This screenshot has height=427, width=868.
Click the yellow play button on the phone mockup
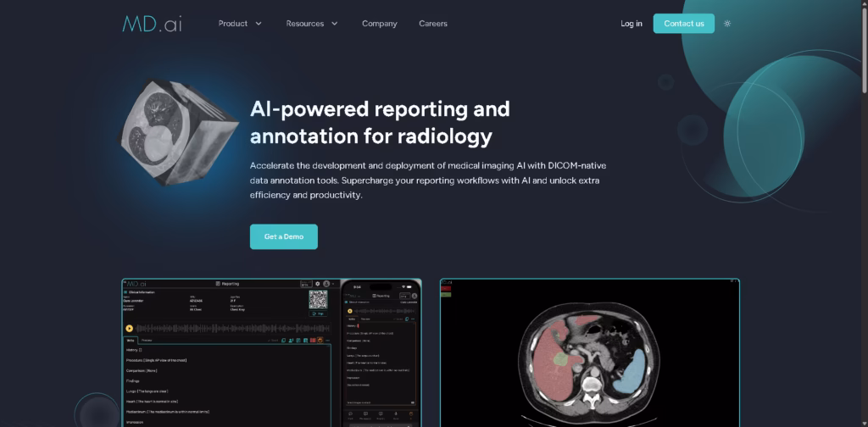[350, 312]
